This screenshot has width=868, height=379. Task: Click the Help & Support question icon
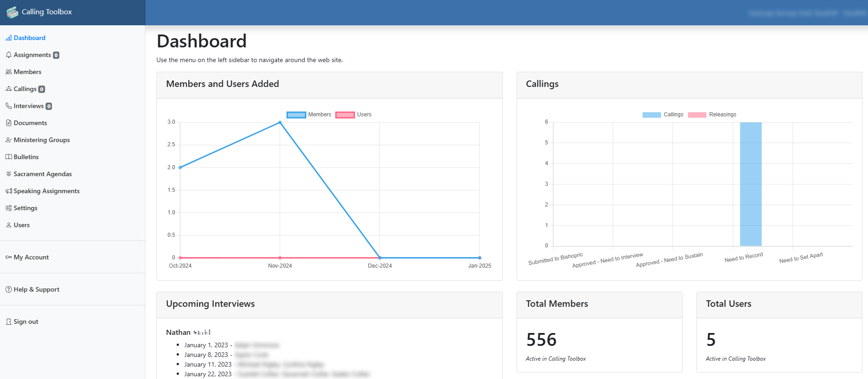click(x=9, y=289)
